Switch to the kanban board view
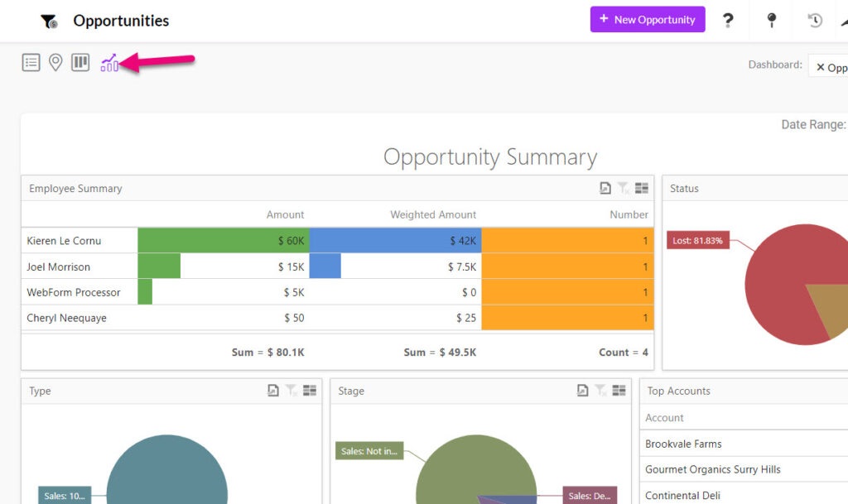This screenshot has width=848, height=504. coord(80,63)
